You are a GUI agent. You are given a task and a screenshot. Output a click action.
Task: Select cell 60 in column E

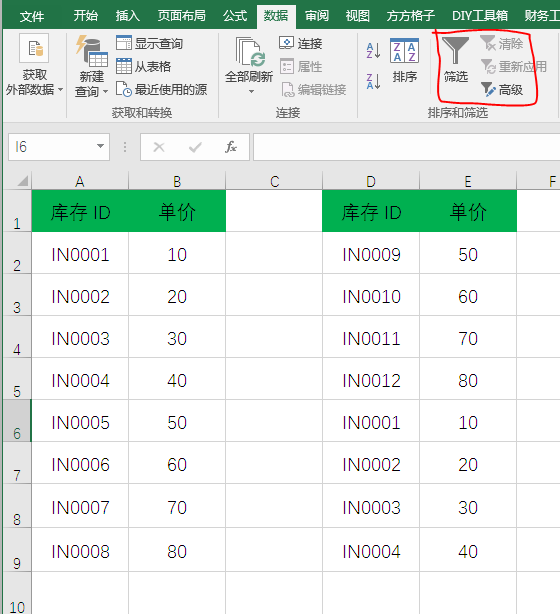point(468,295)
